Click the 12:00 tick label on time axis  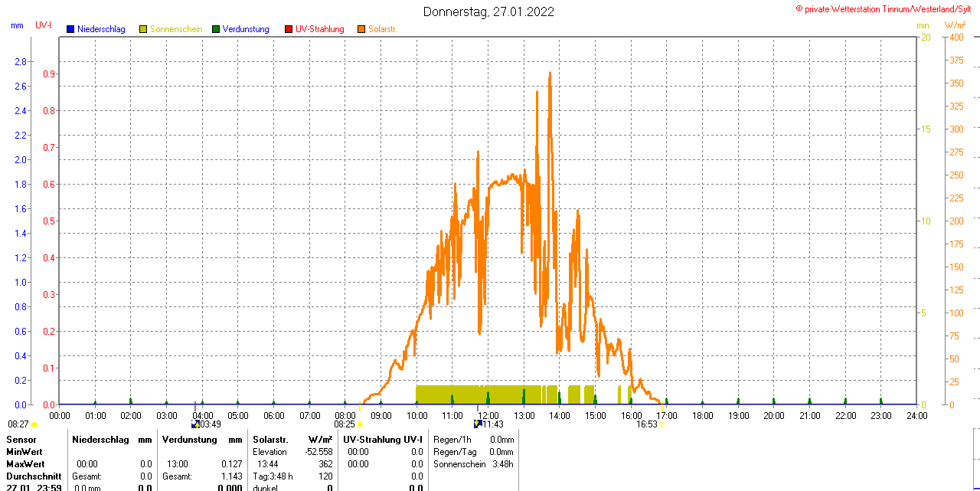pyautogui.click(x=488, y=415)
